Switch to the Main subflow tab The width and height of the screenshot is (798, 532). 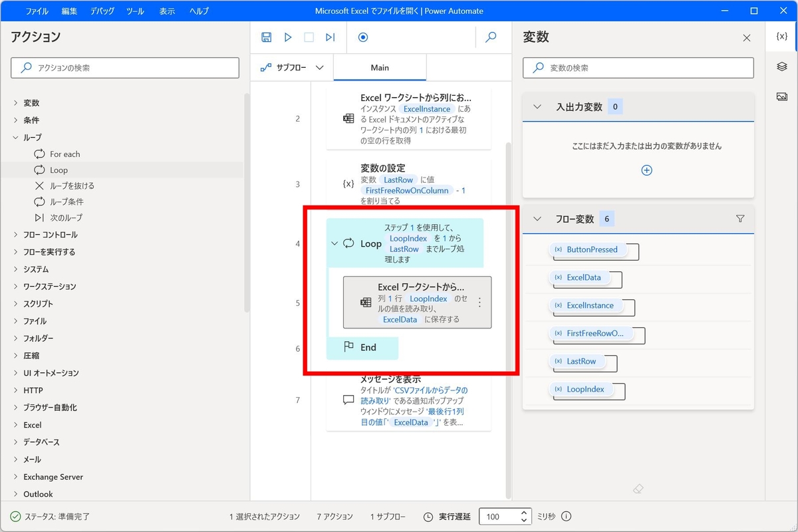[380, 67]
